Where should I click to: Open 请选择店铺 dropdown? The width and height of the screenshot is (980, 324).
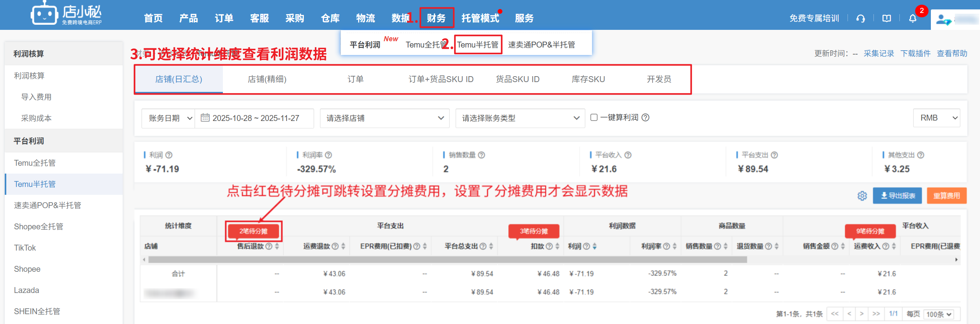tap(384, 118)
